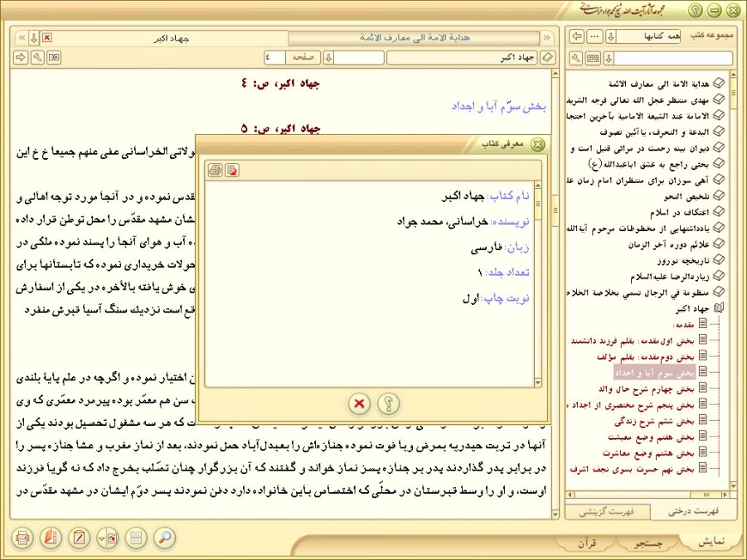Click the back arrow in book collection panel
The image size is (747, 560).
pos(577,36)
